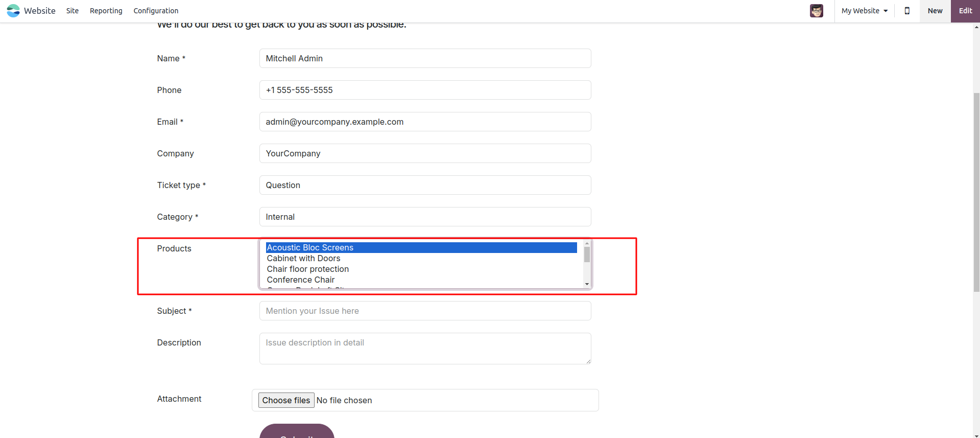Open the Site menu
Image resolution: width=980 pixels, height=438 pixels.
pyautogui.click(x=73, y=11)
